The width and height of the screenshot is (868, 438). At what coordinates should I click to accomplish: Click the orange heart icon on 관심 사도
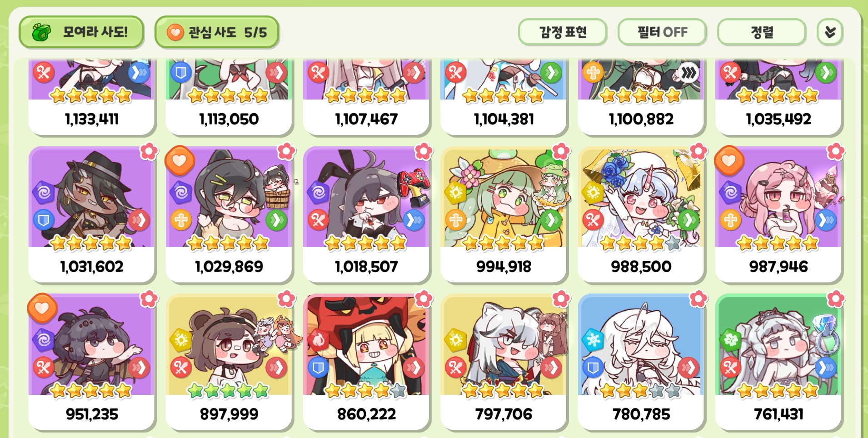click(x=175, y=32)
